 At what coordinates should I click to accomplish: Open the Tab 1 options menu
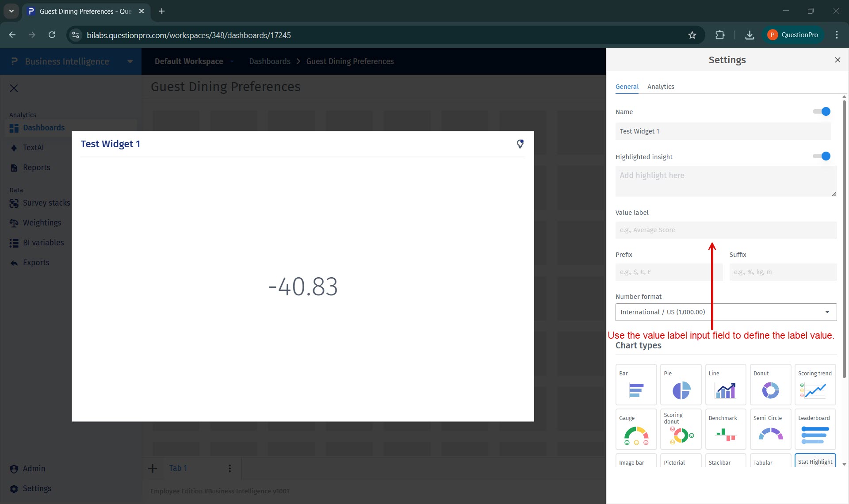[229, 468]
